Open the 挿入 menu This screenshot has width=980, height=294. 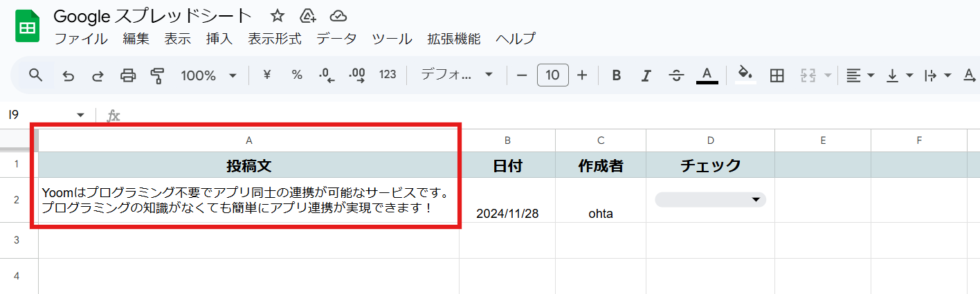pos(219,39)
